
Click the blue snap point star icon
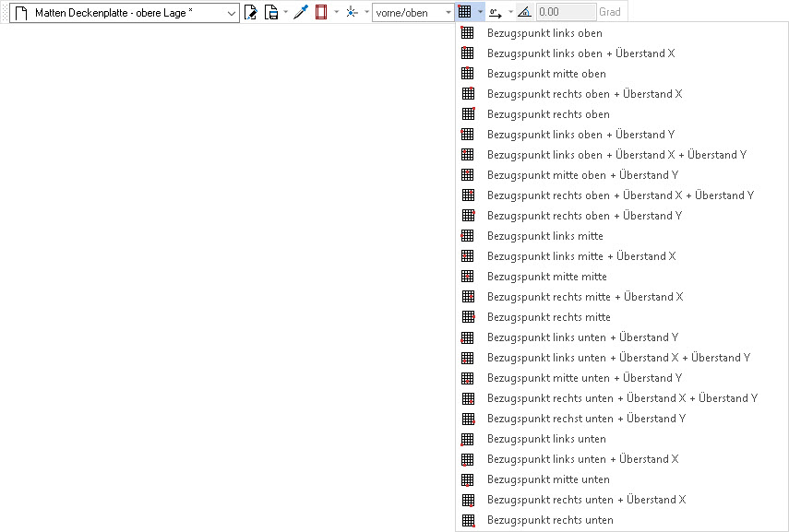(352, 12)
